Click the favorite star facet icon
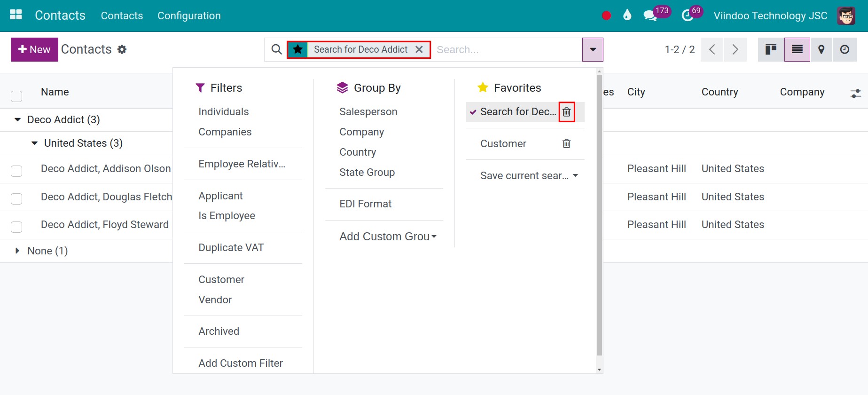Viewport: 868px width, 395px height. [x=297, y=49]
